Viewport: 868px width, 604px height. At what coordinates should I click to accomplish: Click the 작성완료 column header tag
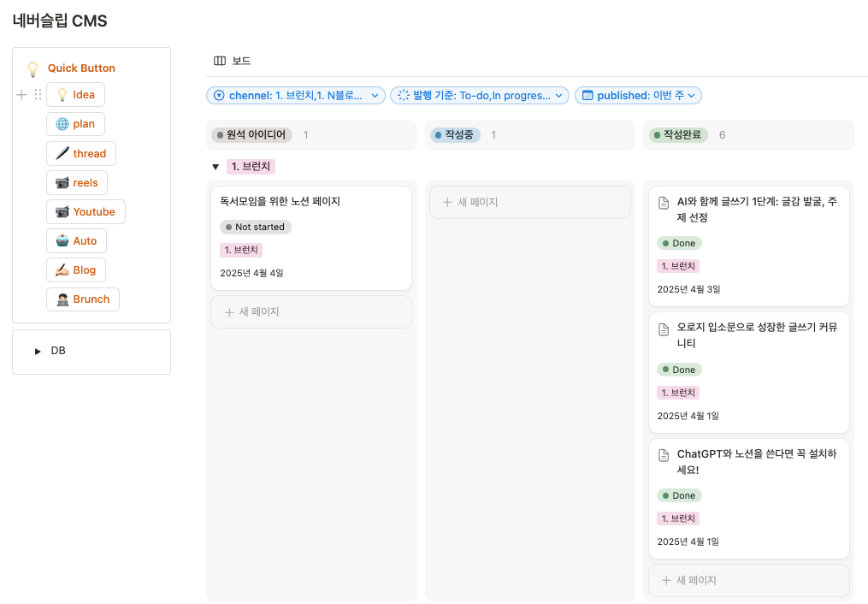point(678,134)
